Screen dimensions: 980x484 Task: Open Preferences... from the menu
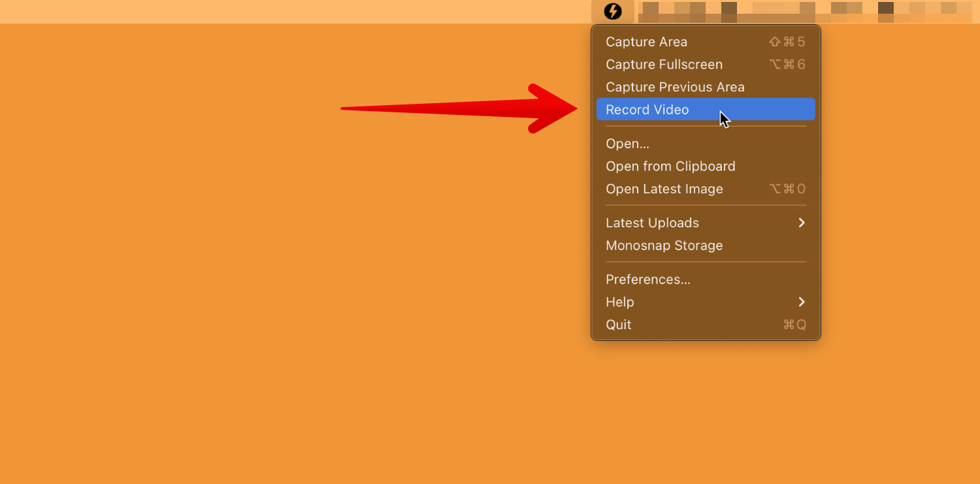647,280
